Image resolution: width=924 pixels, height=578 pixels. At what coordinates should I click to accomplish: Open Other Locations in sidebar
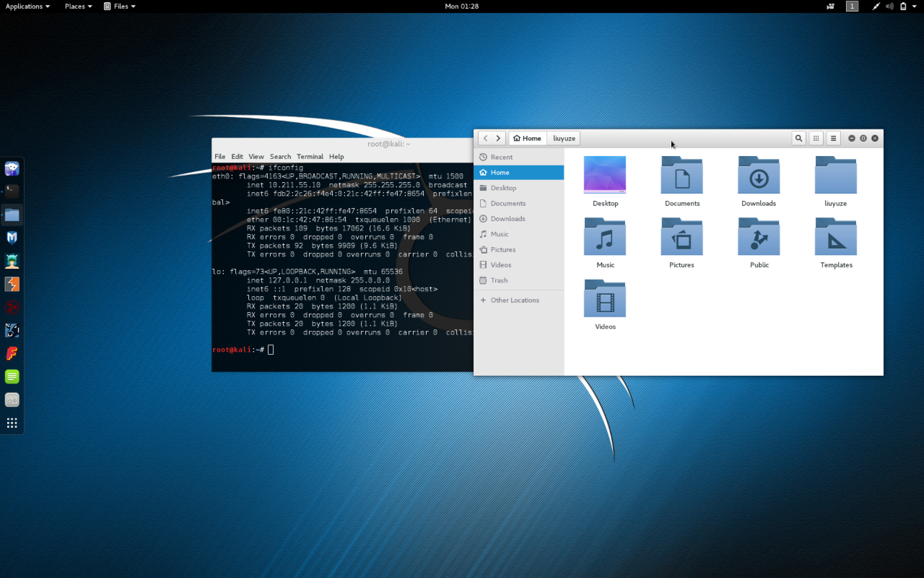pos(519,300)
